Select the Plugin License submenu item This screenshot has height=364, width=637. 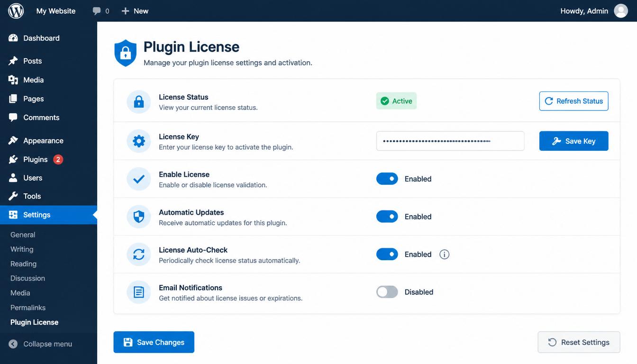[x=35, y=322]
